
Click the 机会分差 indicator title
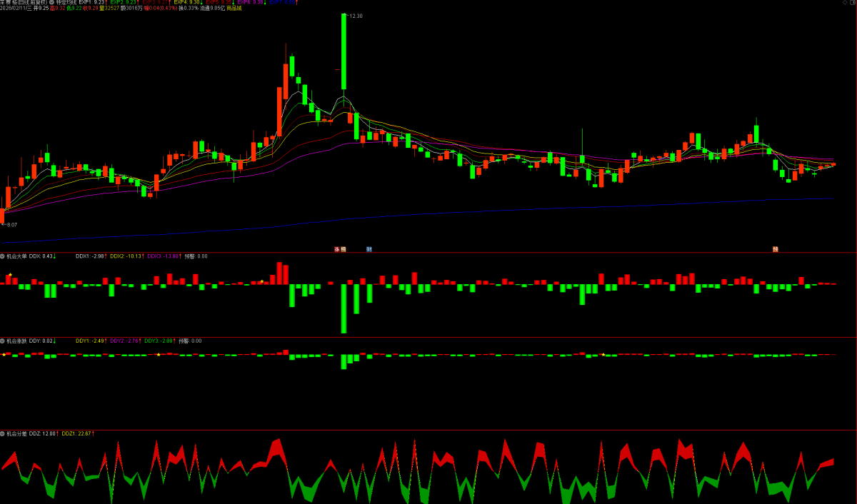coord(17,433)
